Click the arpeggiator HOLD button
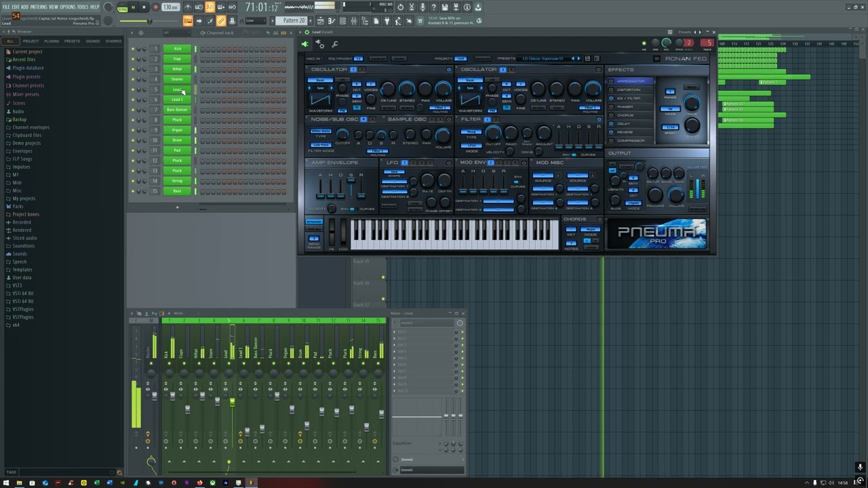Screen dimensions: 868x488 (x=691, y=87)
